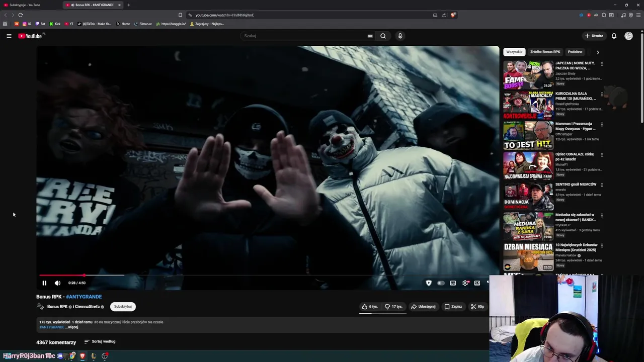
Task: Pause the video playback
Action: click(x=44, y=283)
